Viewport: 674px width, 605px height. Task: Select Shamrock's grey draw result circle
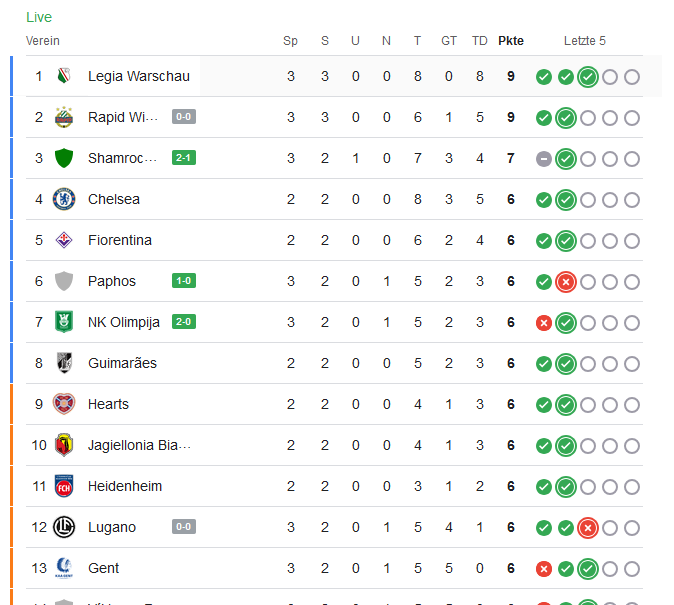pyautogui.click(x=544, y=159)
